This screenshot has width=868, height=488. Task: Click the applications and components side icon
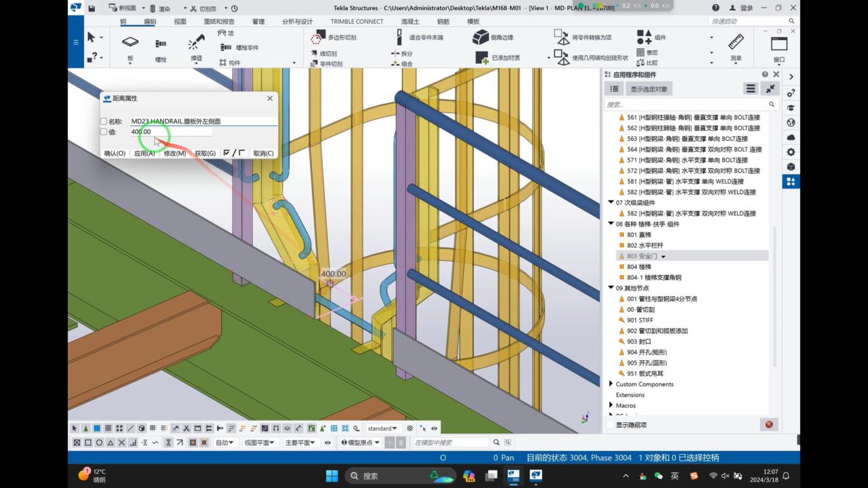point(791,182)
